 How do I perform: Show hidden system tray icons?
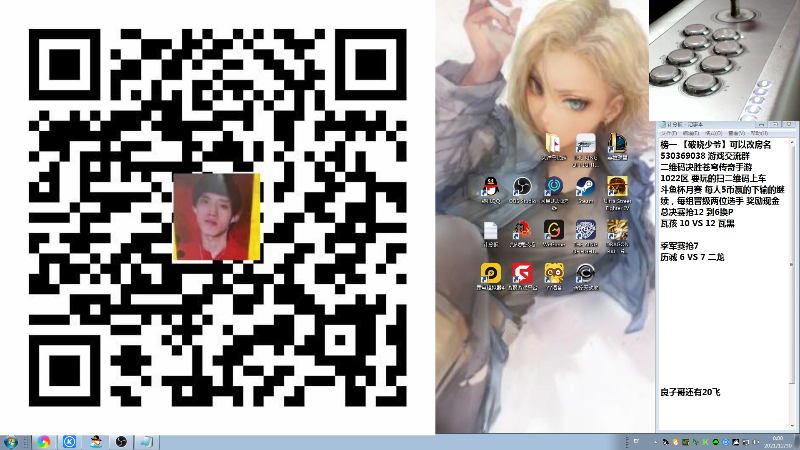[x=656, y=442]
